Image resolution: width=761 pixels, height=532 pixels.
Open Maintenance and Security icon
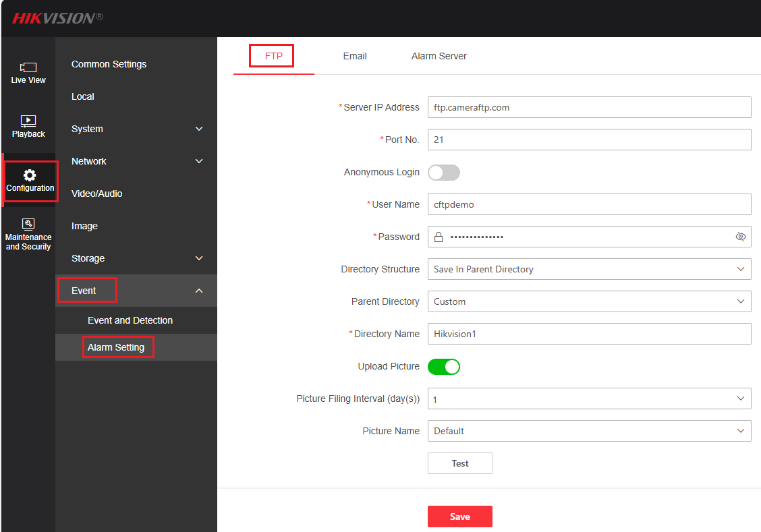click(x=28, y=224)
